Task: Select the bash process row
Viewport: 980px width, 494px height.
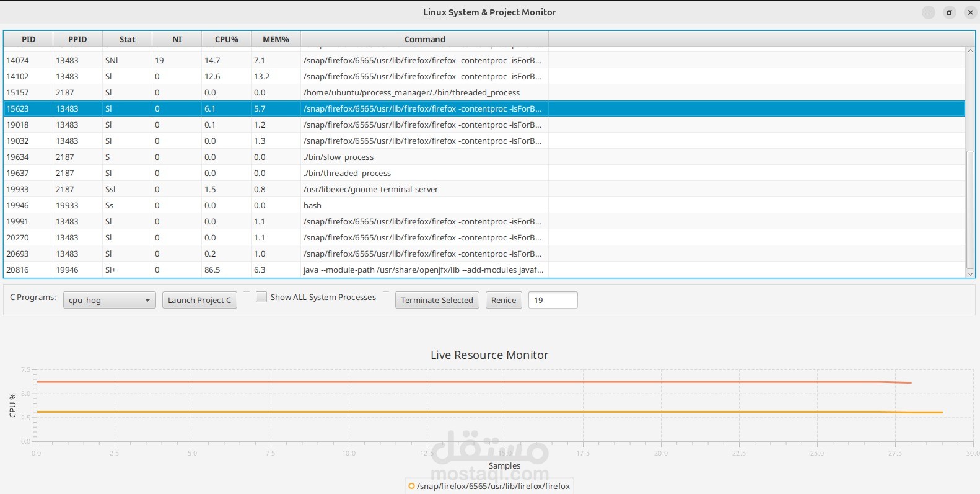Action: [x=484, y=205]
